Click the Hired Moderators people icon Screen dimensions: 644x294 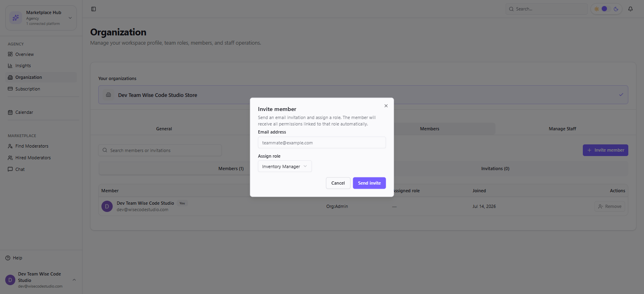click(x=10, y=158)
